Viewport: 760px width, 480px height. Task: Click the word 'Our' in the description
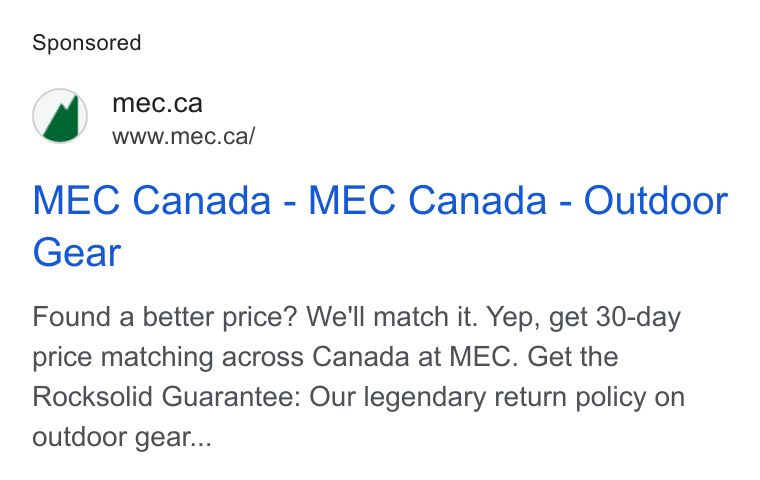(332, 397)
